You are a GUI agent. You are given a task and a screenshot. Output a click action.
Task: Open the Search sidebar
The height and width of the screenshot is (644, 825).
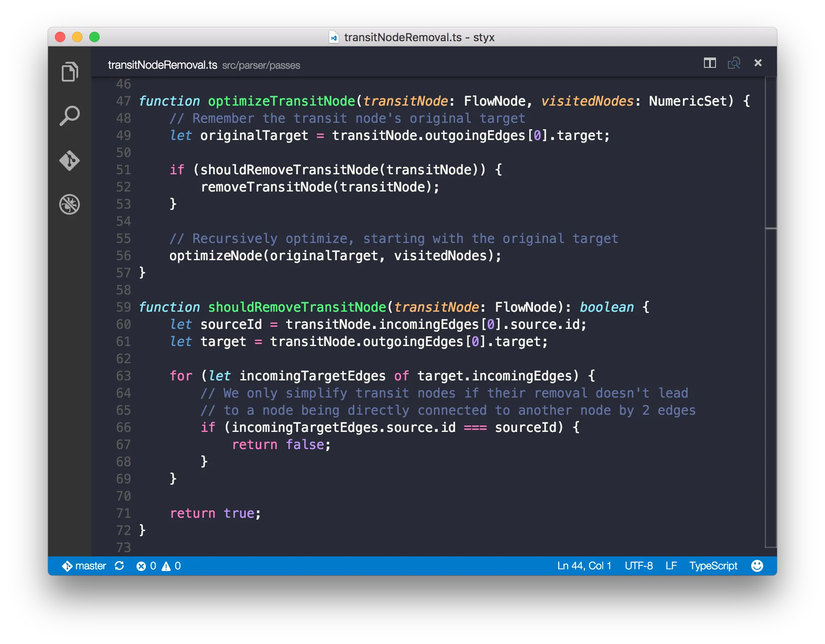pyautogui.click(x=69, y=115)
